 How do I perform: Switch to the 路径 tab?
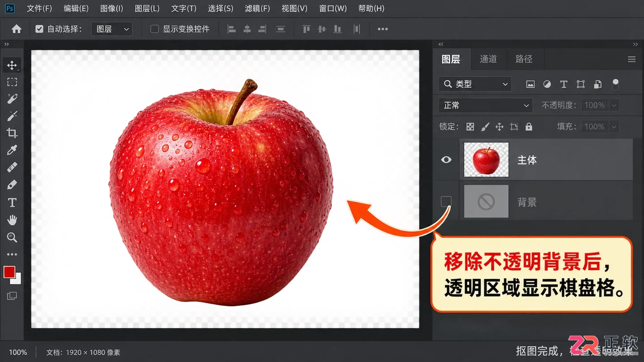click(524, 59)
